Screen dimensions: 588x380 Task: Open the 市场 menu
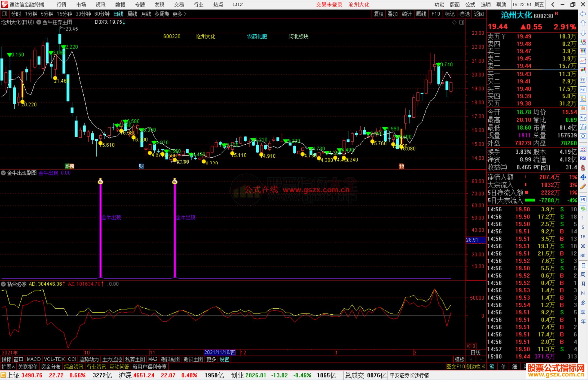click(x=81, y=5)
